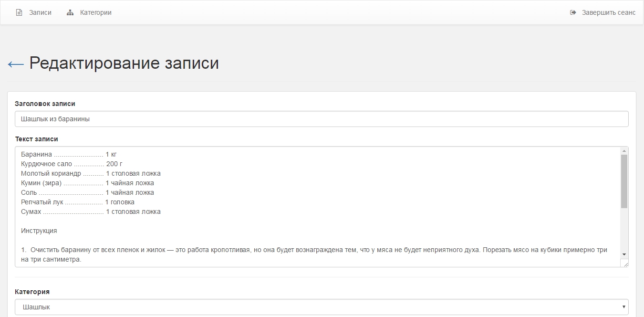644x317 pixels.
Task: Click the Завершить сеанс link text
Action: point(608,12)
